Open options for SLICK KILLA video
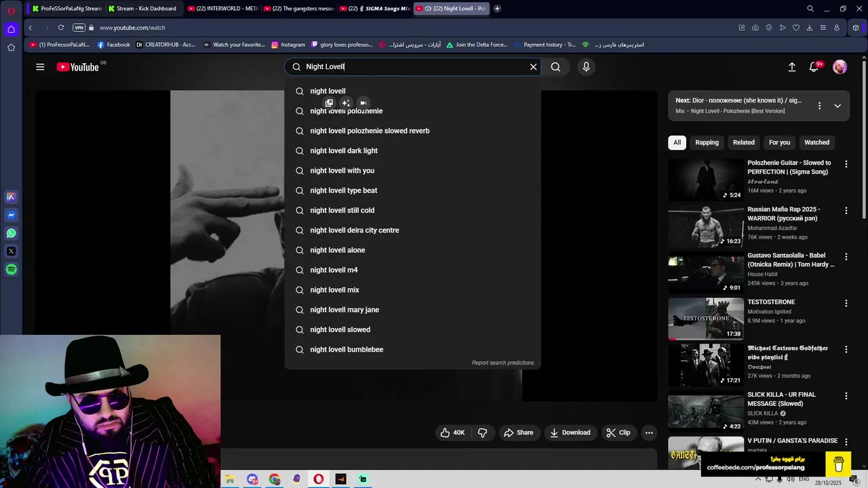Image resolution: width=868 pixels, height=488 pixels. (x=846, y=396)
